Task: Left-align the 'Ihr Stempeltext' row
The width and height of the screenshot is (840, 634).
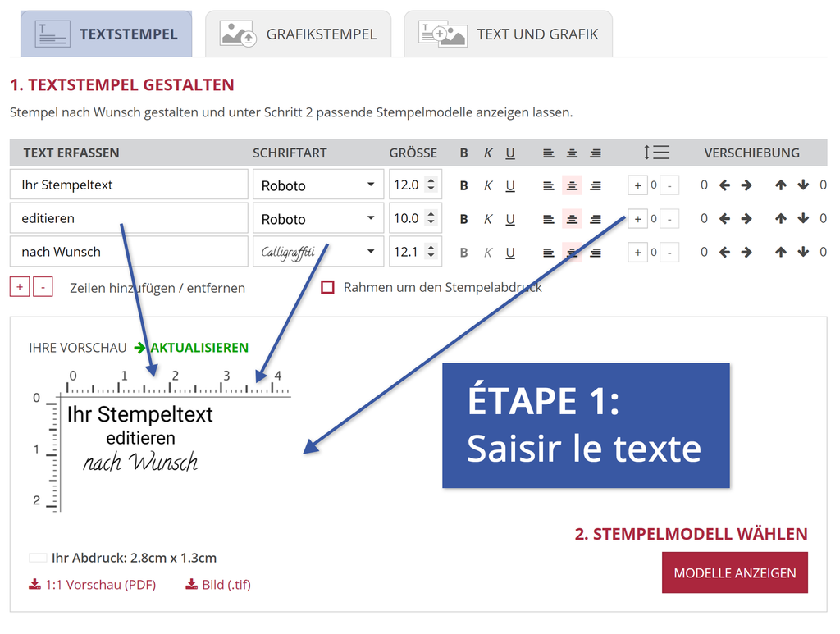Action: 549,185
